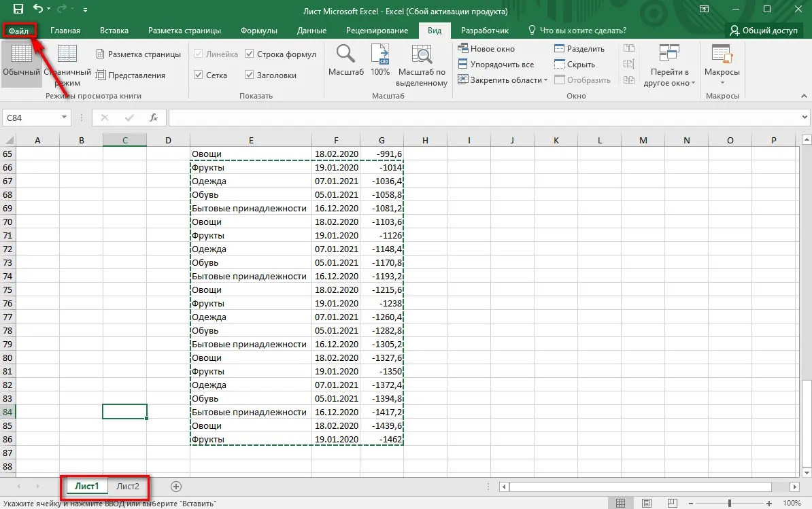Click the zoom out minus button

point(691,503)
